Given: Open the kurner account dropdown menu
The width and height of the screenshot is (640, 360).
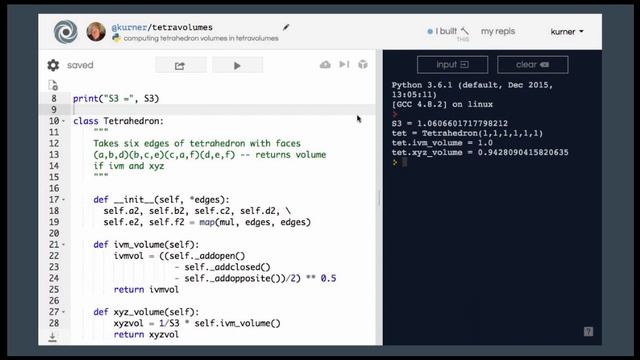Looking at the screenshot, I should [567, 32].
